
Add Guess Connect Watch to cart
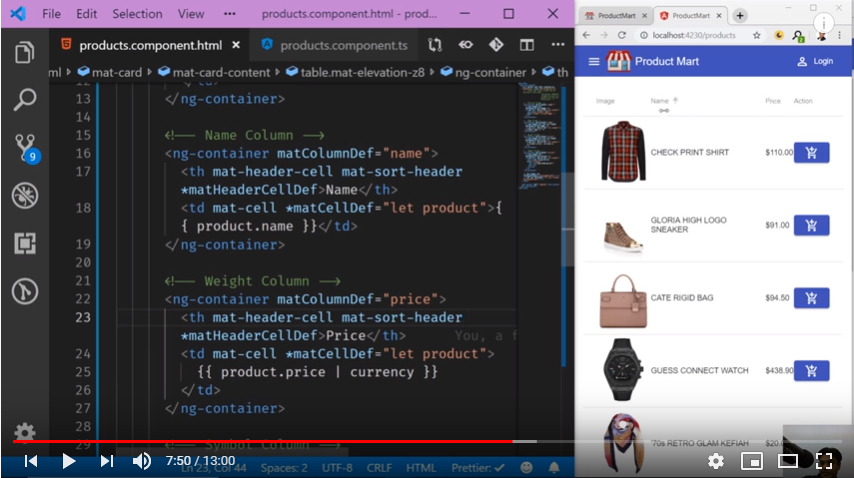[812, 371]
